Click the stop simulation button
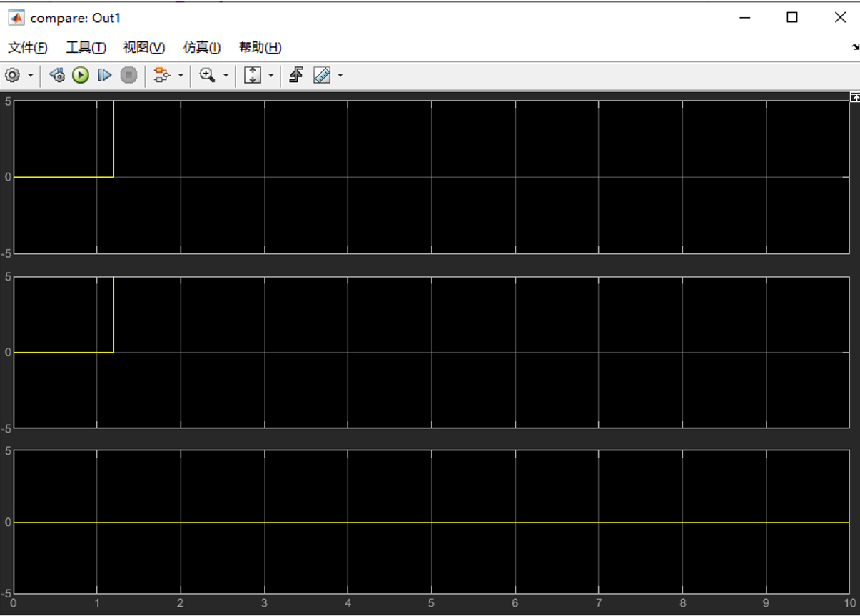The height and width of the screenshot is (616, 860). pyautogui.click(x=128, y=75)
